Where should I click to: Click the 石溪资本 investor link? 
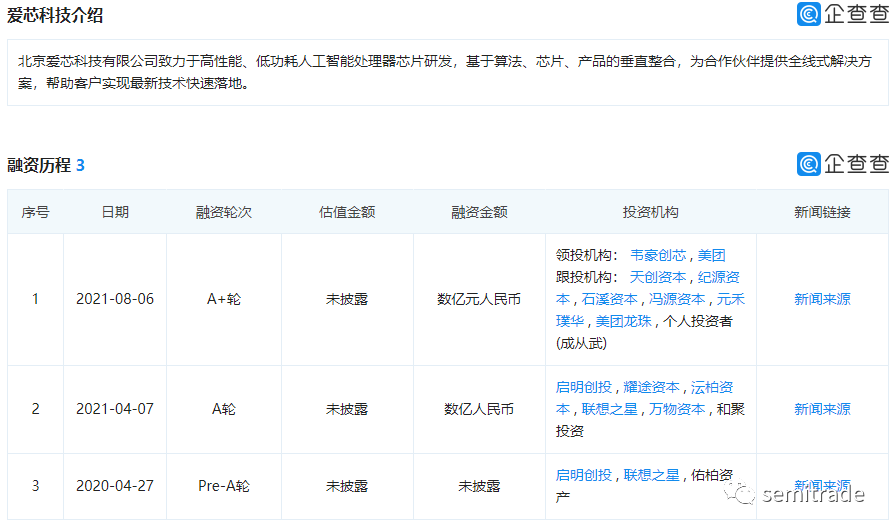point(609,299)
